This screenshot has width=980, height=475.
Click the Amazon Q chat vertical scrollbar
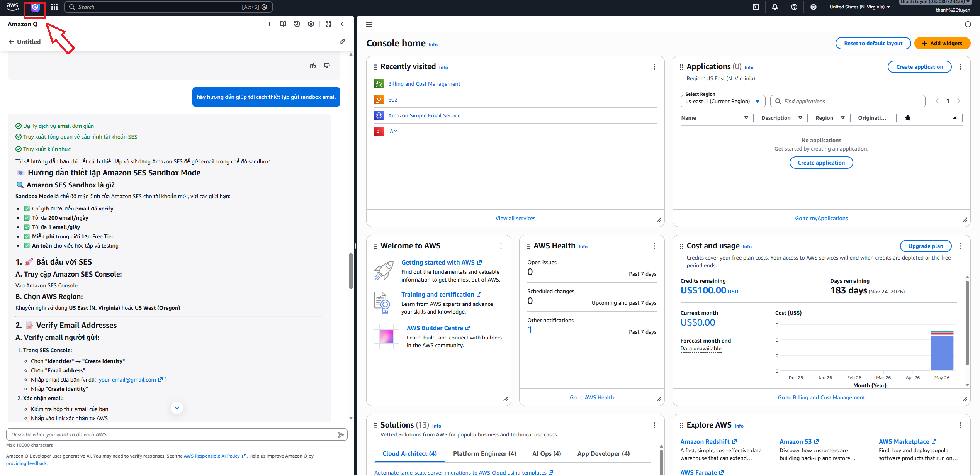coord(351,270)
